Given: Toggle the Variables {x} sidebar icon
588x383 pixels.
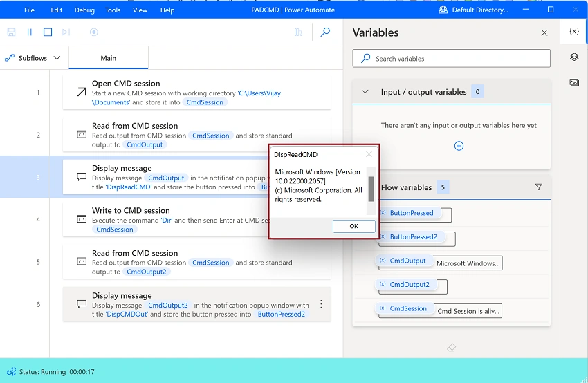Looking at the screenshot, I should [573, 31].
